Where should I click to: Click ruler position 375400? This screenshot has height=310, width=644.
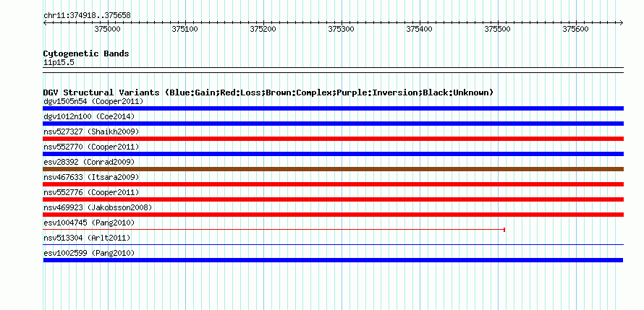click(420, 29)
